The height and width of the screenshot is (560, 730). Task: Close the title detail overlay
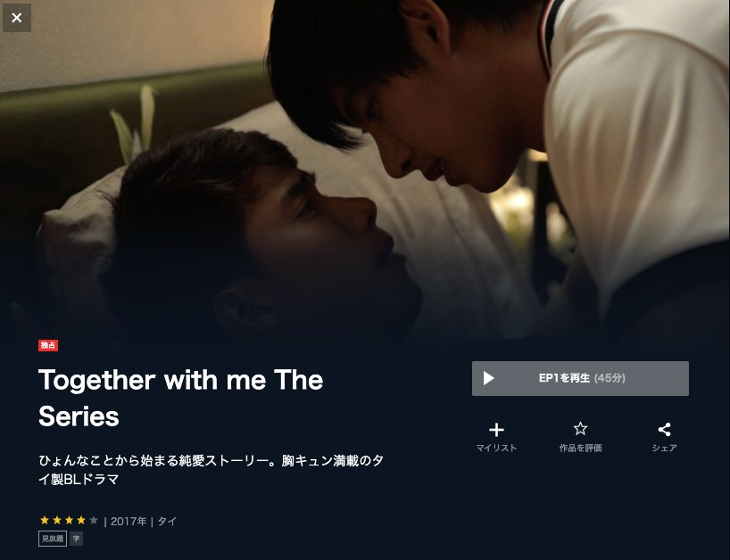point(17,18)
